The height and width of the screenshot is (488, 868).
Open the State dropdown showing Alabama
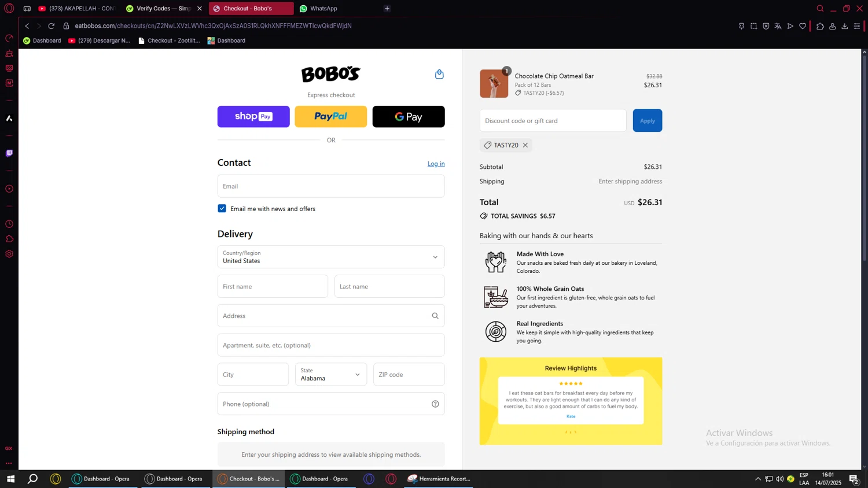tap(331, 374)
